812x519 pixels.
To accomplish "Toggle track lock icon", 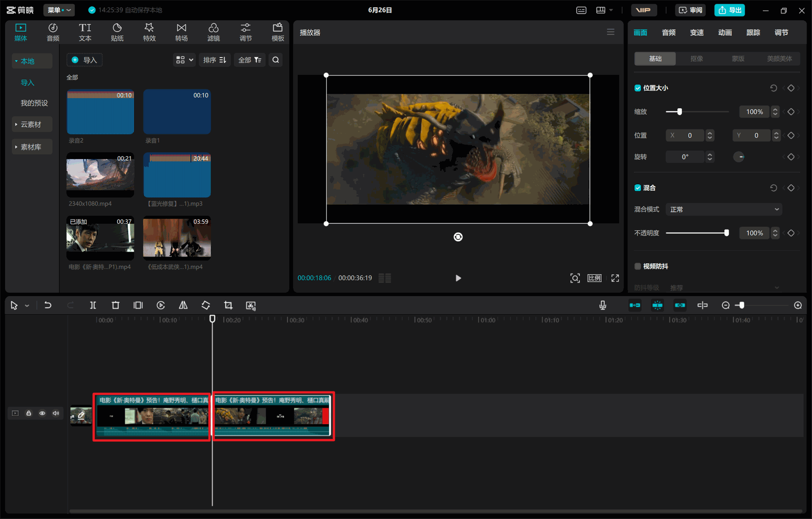I will point(29,413).
